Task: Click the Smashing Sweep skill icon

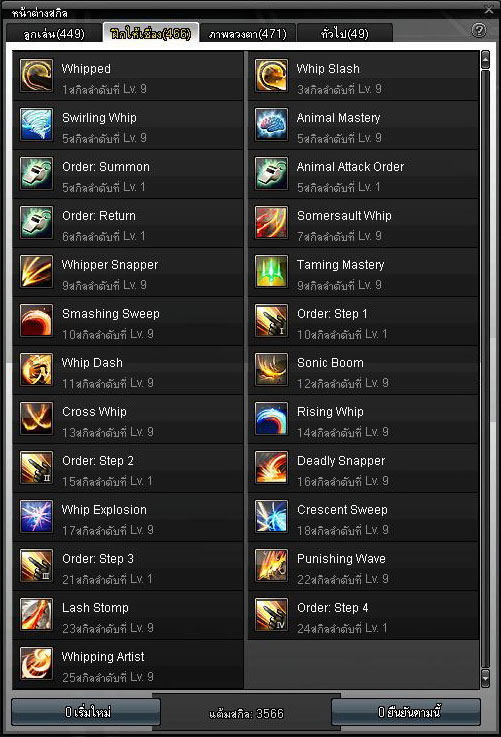Action: 36,321
